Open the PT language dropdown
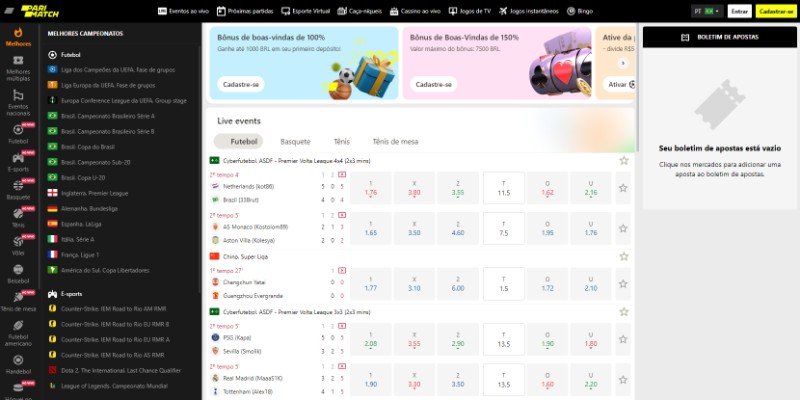Image resolution: width=800 pixels, height=400 pixels. pyautogui.click(x=707, y=11)
